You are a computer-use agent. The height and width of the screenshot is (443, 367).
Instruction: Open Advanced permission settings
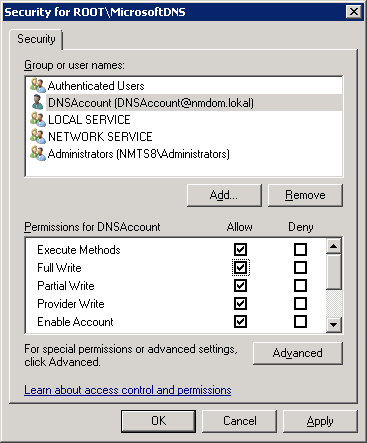298,353
